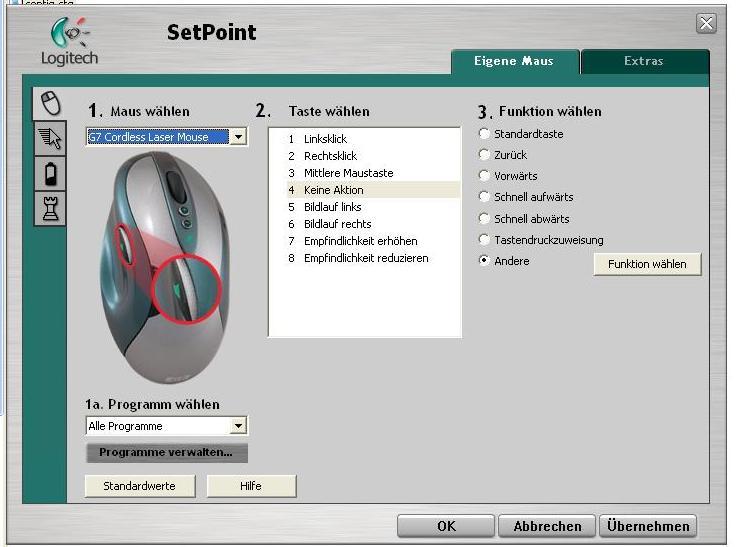This screenshot has width=737, height=547.
Task: Switch to the Eigene Maus tab
Action: 514,61
